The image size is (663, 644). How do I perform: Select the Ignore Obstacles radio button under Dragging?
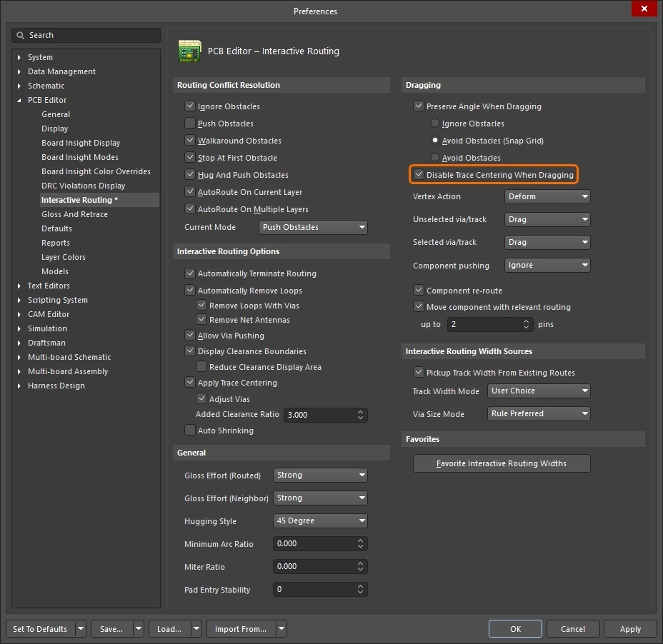[434, 123]
